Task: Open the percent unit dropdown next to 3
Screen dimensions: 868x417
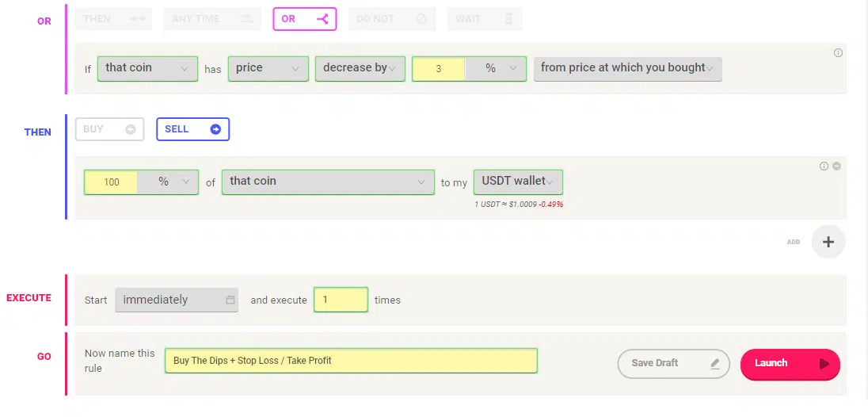Action: [x=496, y=69]
